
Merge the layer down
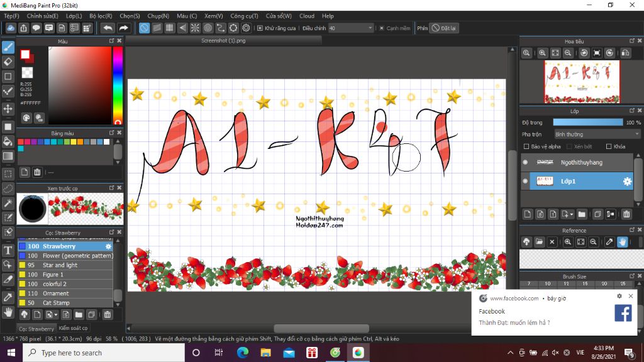[611, 214]
